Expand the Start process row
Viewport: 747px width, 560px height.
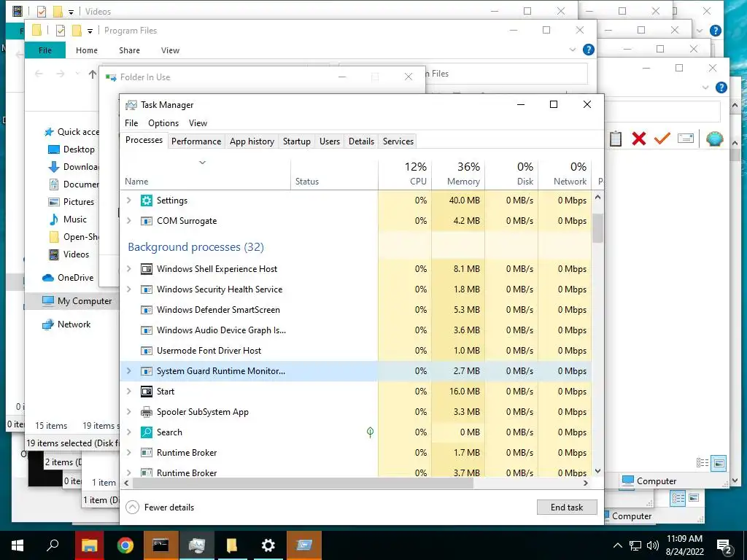(128, 392)
